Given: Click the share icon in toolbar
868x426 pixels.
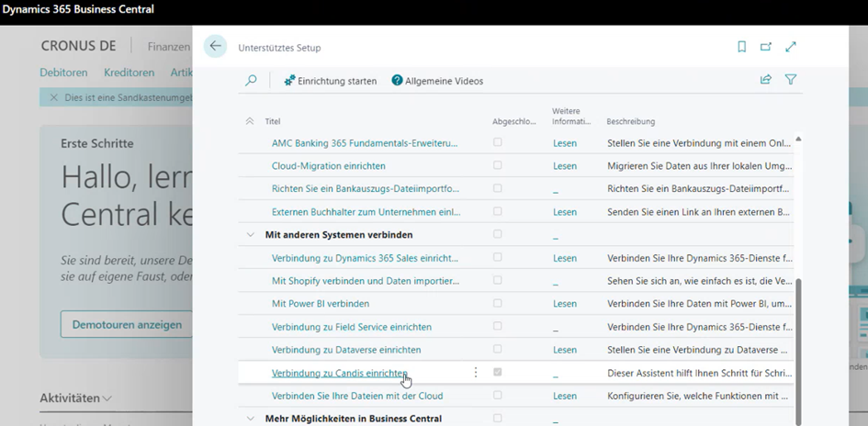Looking at the screenshot, I should click(766, 80).
